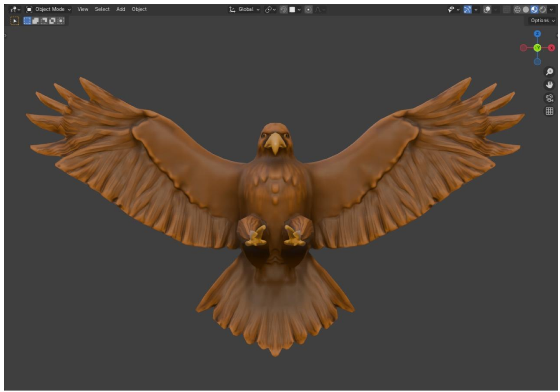
Task: Click the red X axis gizmo ball
Action: [x=551, y=48]
